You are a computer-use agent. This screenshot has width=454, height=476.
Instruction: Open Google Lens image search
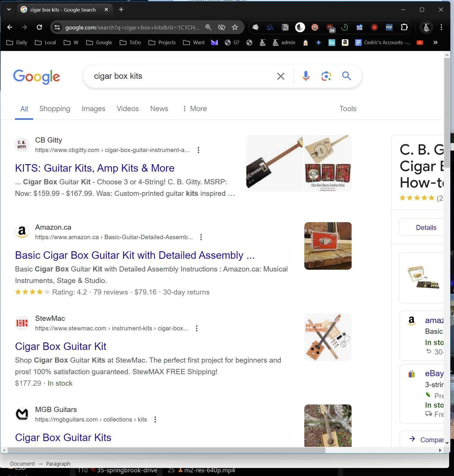(x=326, y=76)
